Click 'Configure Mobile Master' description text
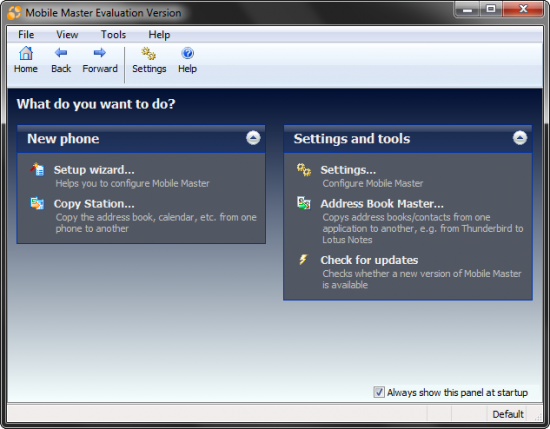This screenshot has height=429, width=550. click(373, 183)
